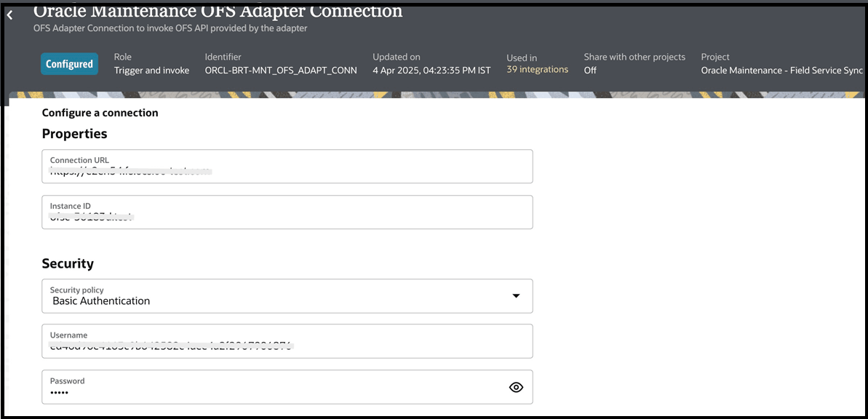Click the Configured status badge
Image resolution: width=868 pixels, height=419 pixels.
click(69, 64)
